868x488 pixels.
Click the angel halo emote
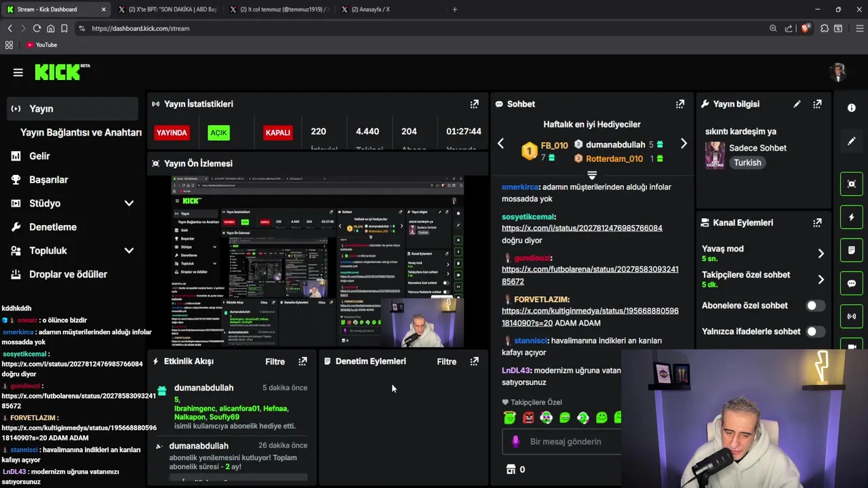pyautogui.click(x=509, y=418)
